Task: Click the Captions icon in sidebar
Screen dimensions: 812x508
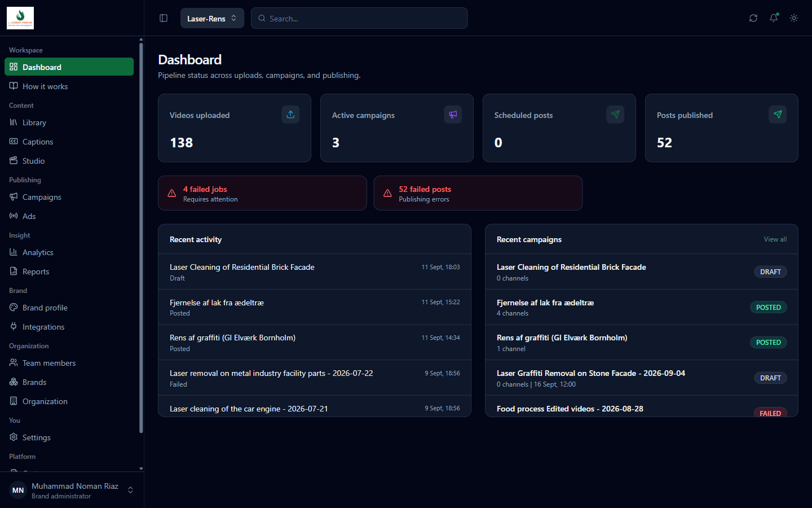Action: [x=14, y=142]
